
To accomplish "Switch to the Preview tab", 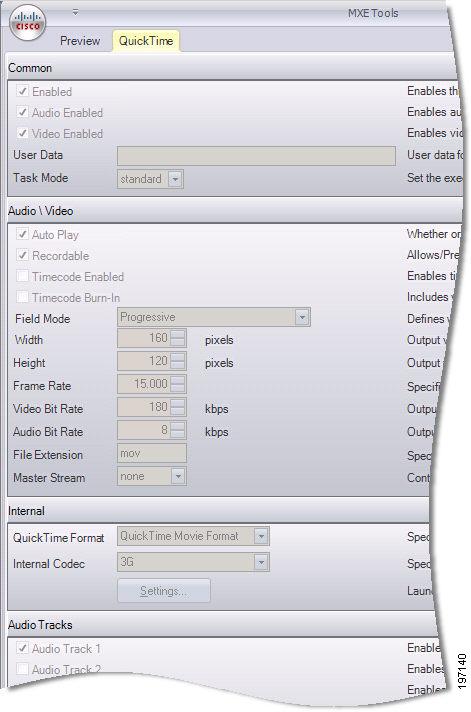I will tap(80, 41).
